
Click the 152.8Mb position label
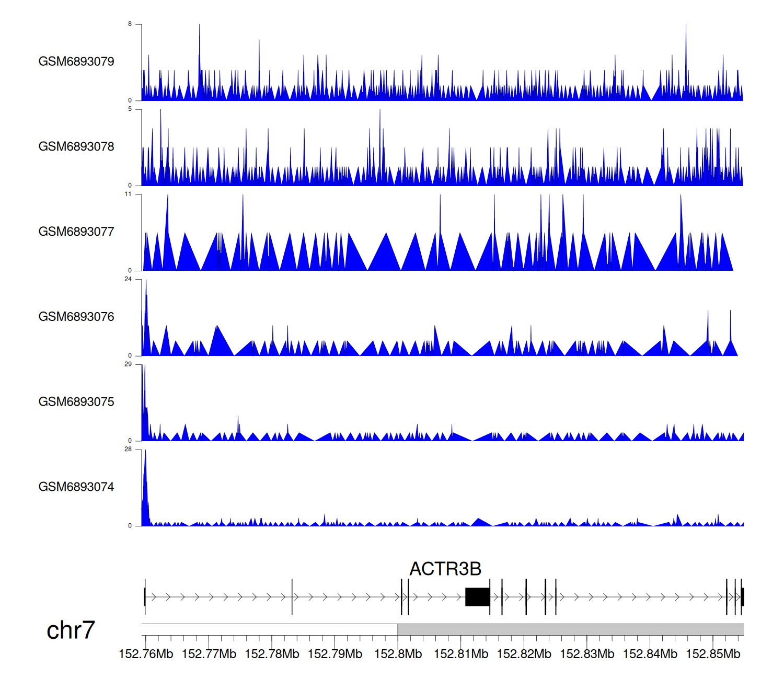pyautogui.click(x=398, y=654)
